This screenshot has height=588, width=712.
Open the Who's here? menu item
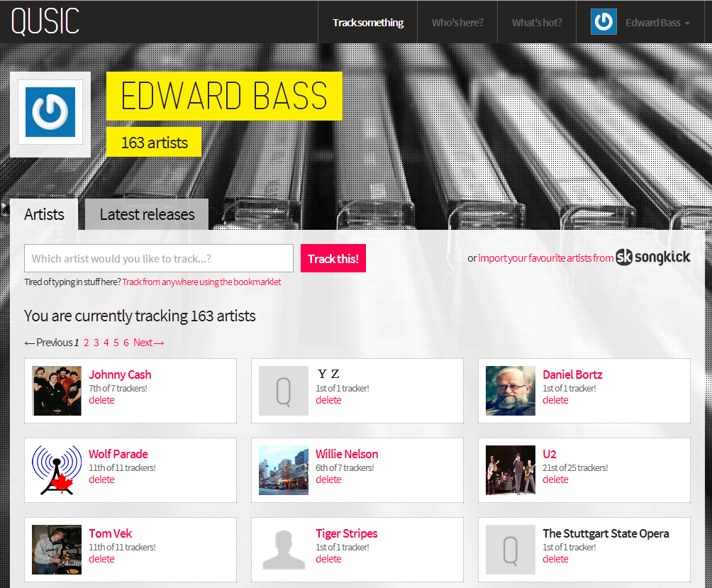click(x=457, y=23)
